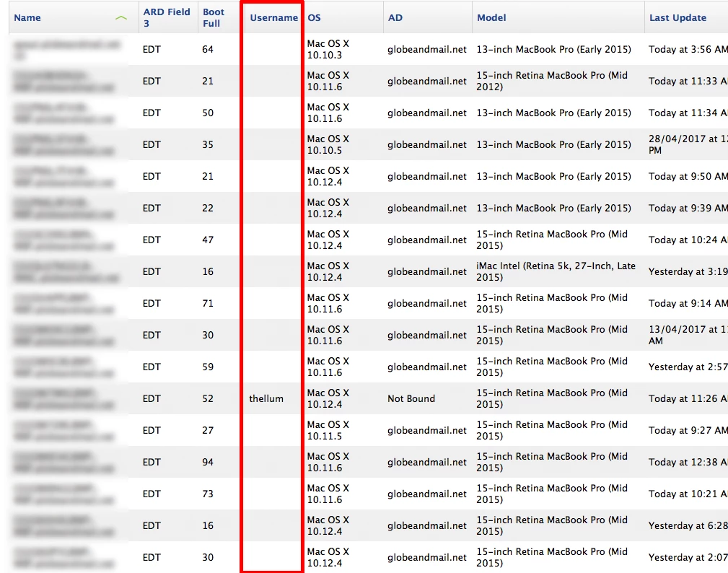Viewport: 728px width, 573px height.
Task: Select the 'thellum' username cell
Action: (x=266, y=398)
